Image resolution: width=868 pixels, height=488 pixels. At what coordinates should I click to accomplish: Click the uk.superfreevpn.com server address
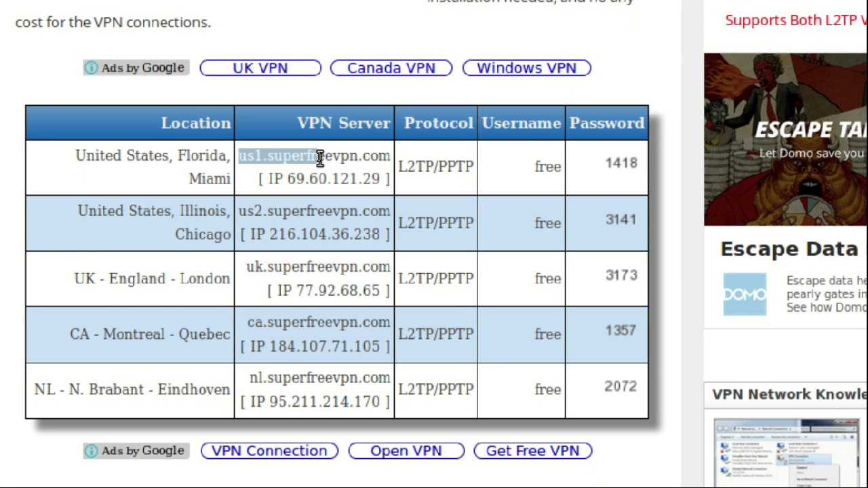[x=318, y=267]
